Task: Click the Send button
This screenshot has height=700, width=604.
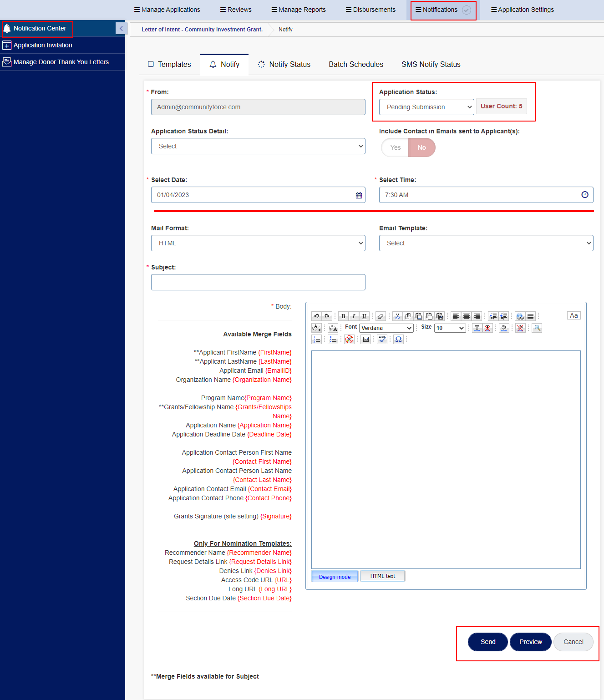Action: pos(488,642)
